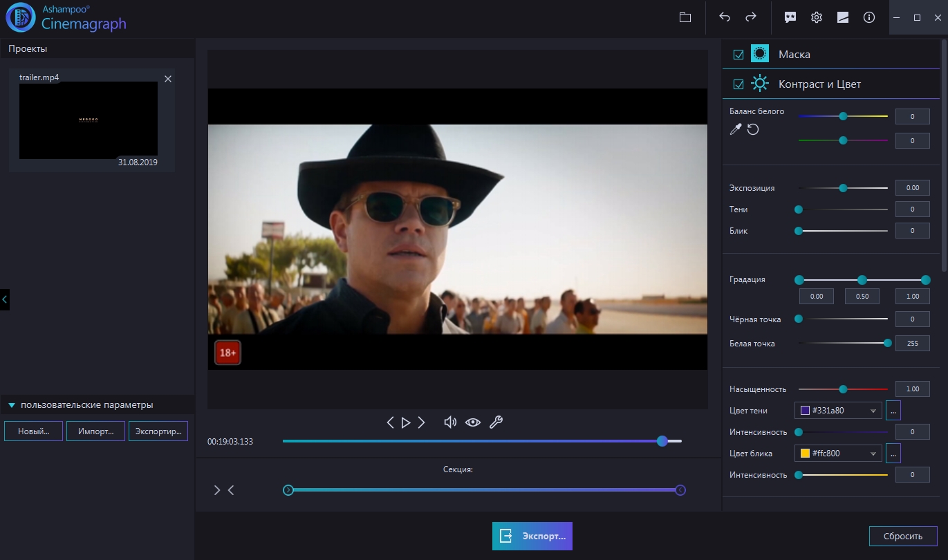
Task: Redo the last action
Action: click(x=750, y=17)
